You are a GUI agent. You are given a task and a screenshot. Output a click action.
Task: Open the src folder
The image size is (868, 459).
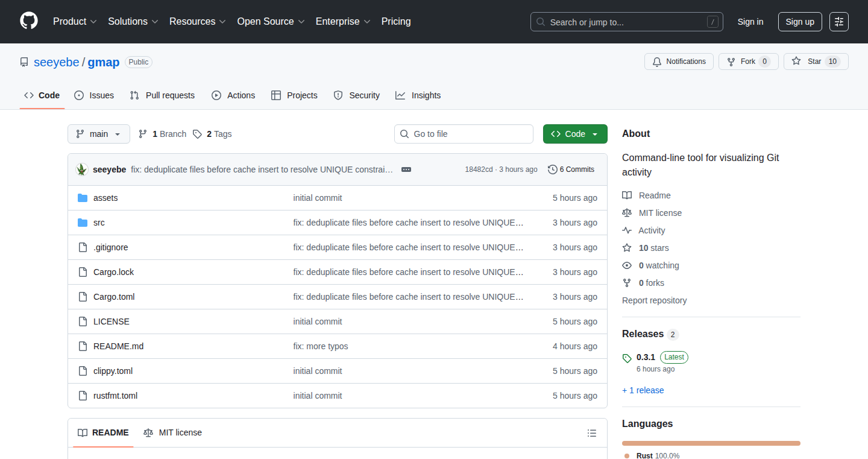tap(99, 223)
